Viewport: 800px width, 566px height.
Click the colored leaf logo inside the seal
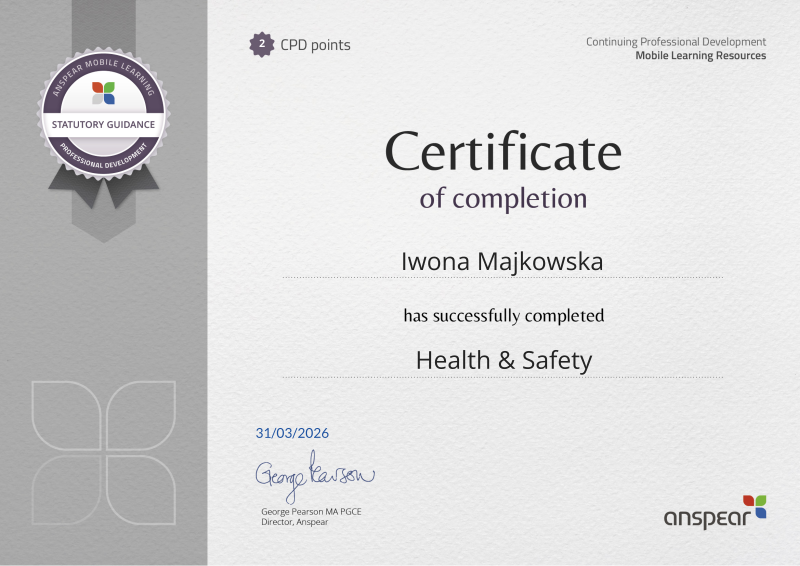103,94
